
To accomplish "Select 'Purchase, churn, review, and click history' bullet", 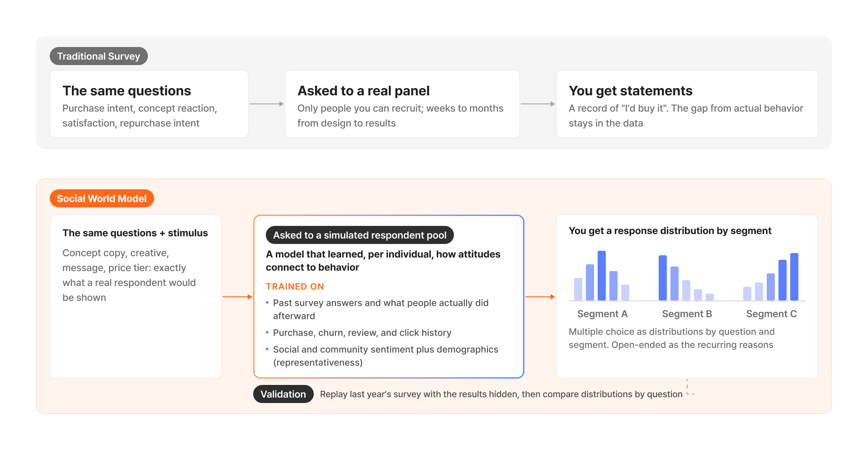I will tap(362, 333).
